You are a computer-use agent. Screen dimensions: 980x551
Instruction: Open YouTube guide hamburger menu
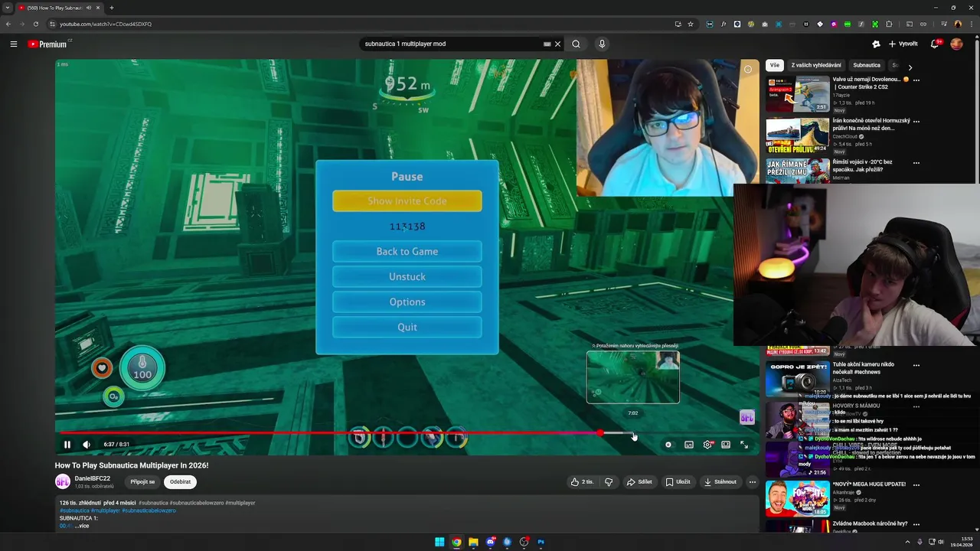(x=14, y=44)
